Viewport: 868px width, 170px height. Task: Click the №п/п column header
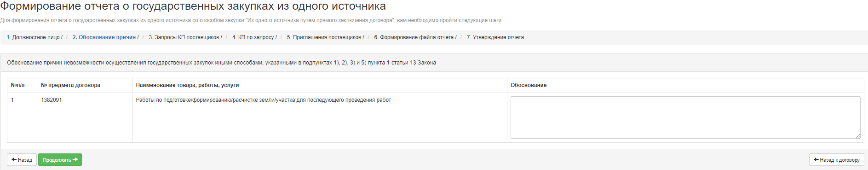18,85
